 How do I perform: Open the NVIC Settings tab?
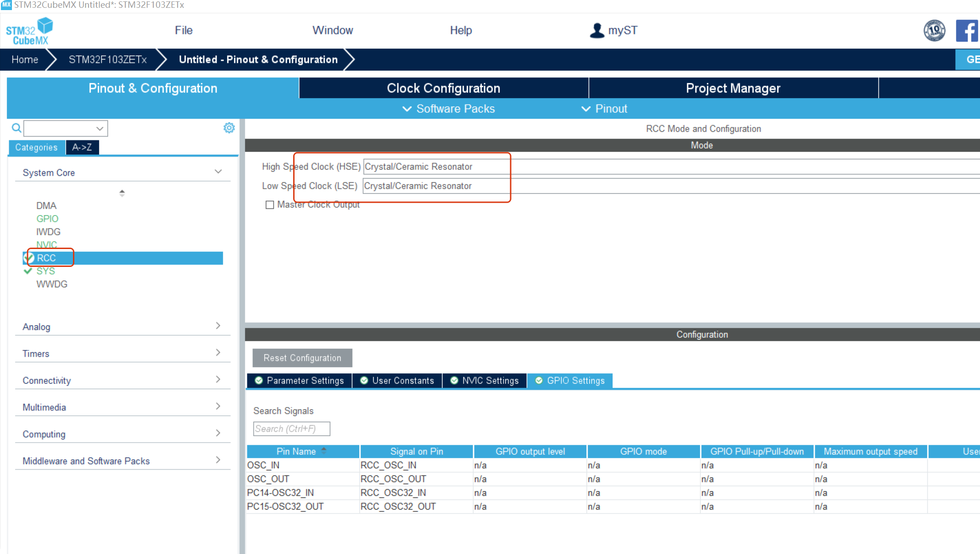[x=485, y=381]
